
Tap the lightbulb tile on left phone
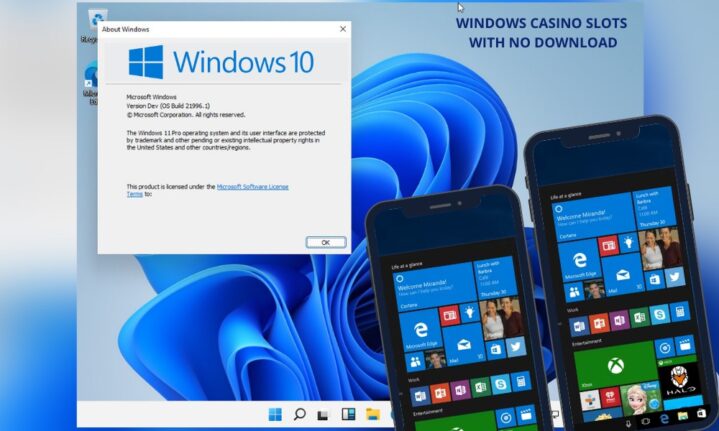pos(470,313)
